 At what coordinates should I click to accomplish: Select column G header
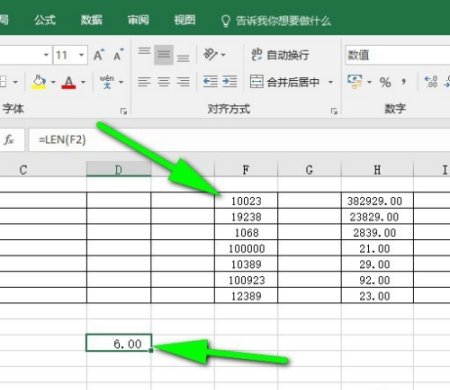coord(309,170)
